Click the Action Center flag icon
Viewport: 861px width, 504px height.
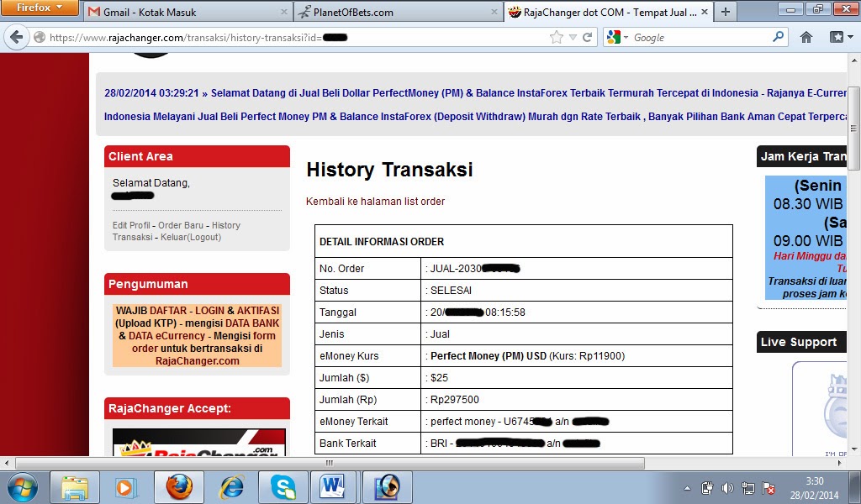[x=769, y=488]
